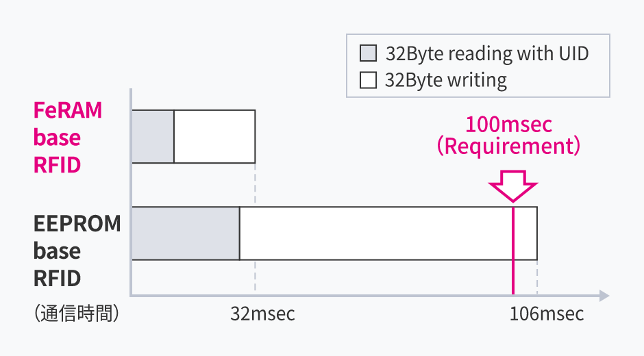This screenshot has height=356, width=644.
Task: Click EEPROM writing segment left of pink line
Action: 375,233
